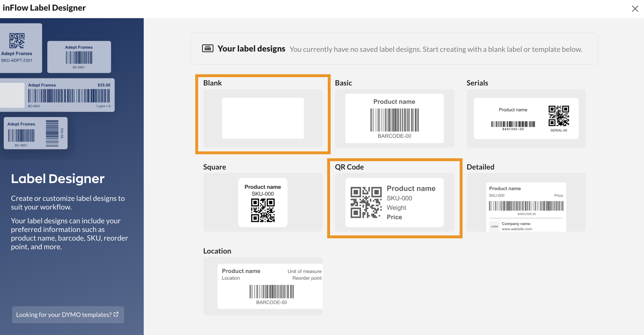644x335 pixels.
Task: Click the 'Your label designs' heading
Action: (251, 49)
